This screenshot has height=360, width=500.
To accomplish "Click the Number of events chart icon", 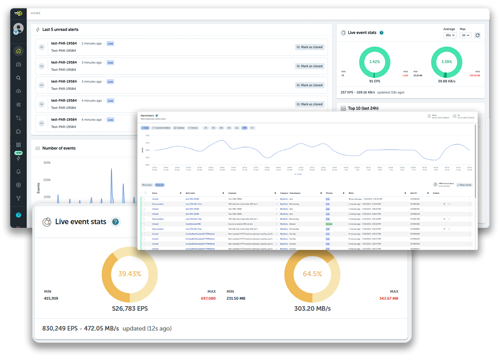I will pos(38,148).
